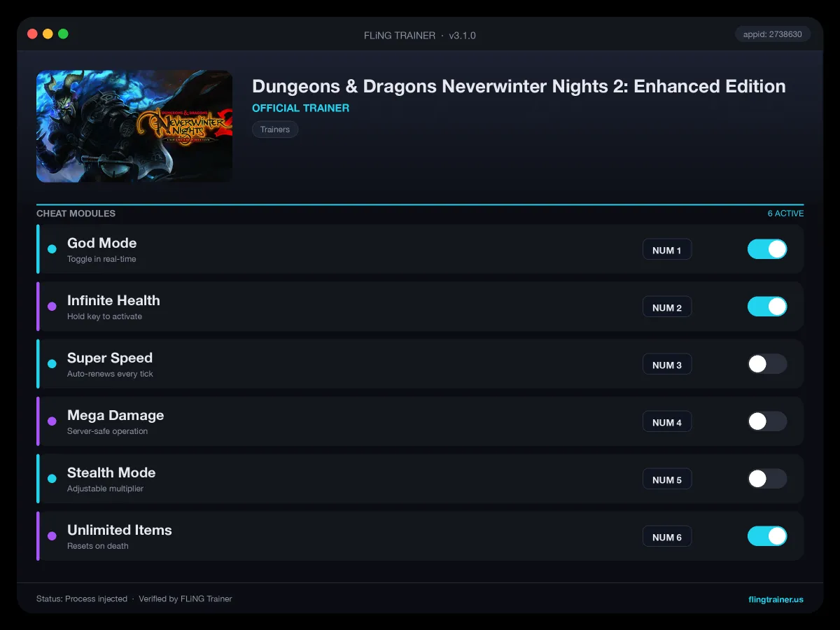Click 'Status: Process injected' text

point(82,599)
